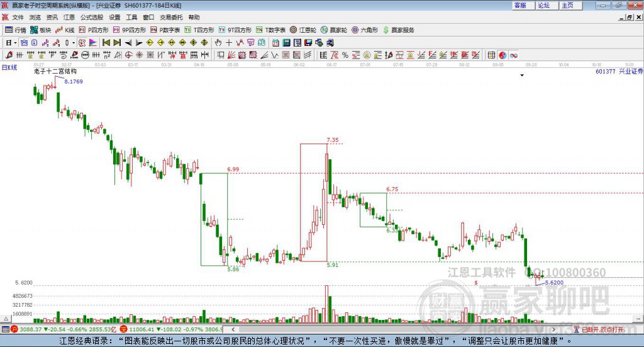644x347 pixels.
Task: Step chart left with black arrow
Action: 128,43
